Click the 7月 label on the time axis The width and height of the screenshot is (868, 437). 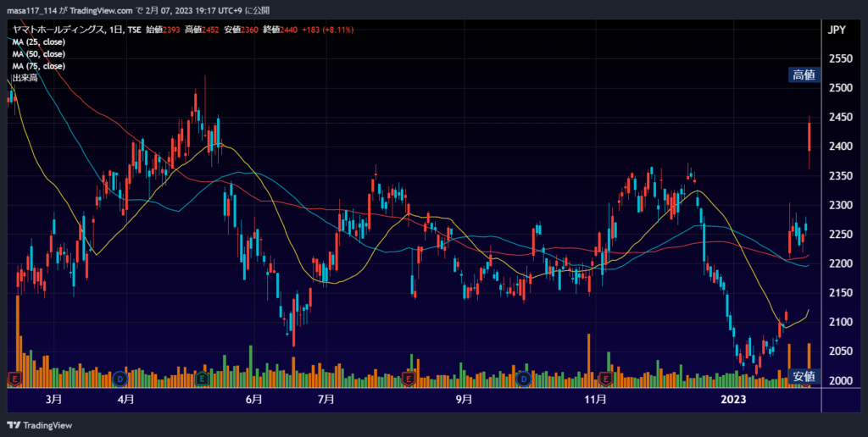326,400
